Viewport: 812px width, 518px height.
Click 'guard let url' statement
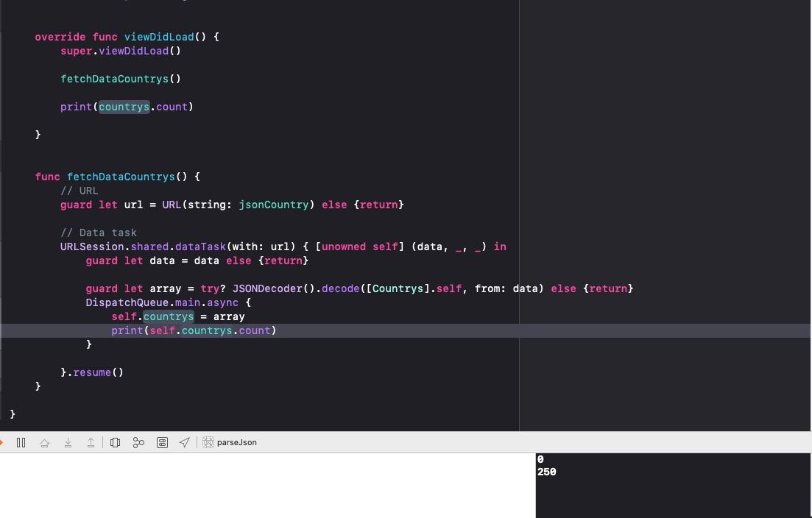coord(232,205)
